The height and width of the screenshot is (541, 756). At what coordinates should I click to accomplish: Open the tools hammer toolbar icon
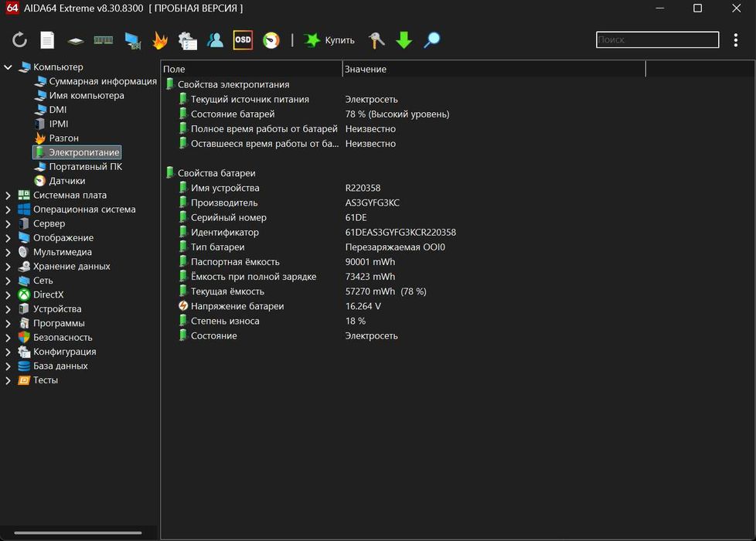click(x=376, y=40)
